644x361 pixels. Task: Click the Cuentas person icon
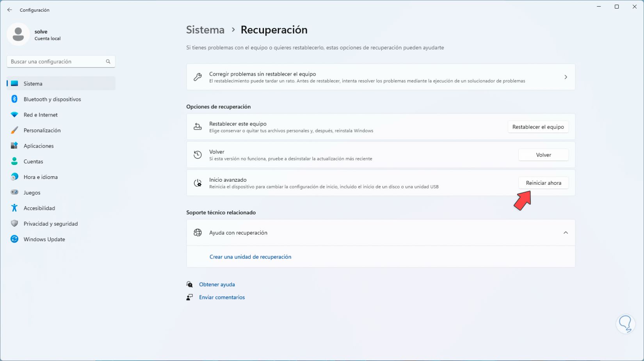click(14, 161)
